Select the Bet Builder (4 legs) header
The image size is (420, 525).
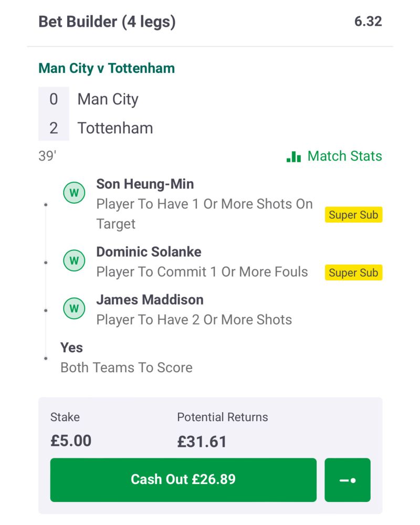pyautogui.click(x=107, y=22)
